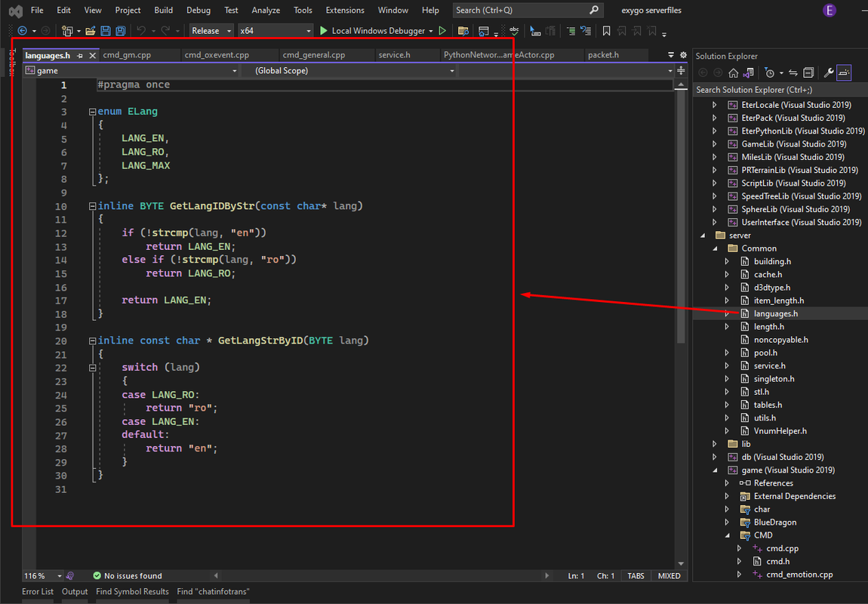Expand the lib folder in the tree
Viewport: 868px width, 604px height.
pyautogui.click(x=715, y=444)
